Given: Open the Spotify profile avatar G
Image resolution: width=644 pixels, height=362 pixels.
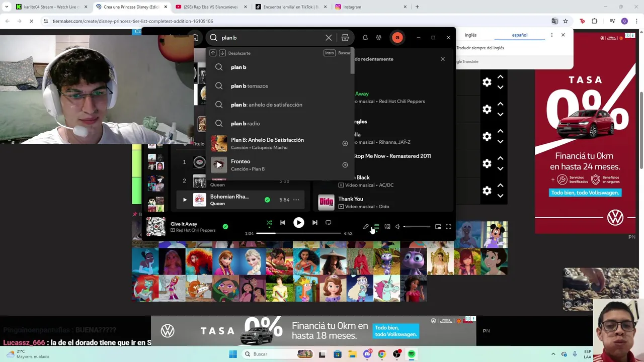Looking at the screenshot, I should pyautogui.click(x=397, y=38).
